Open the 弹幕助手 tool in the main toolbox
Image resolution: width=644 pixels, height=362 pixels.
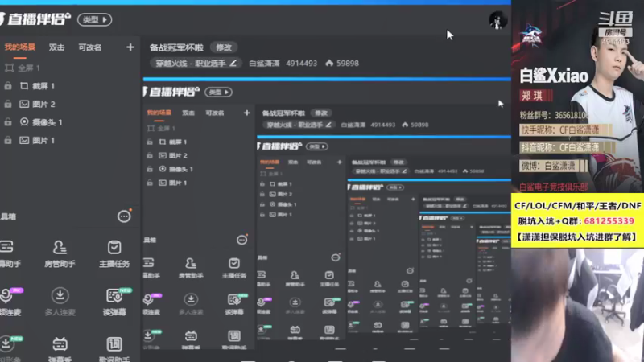point(9,253)
